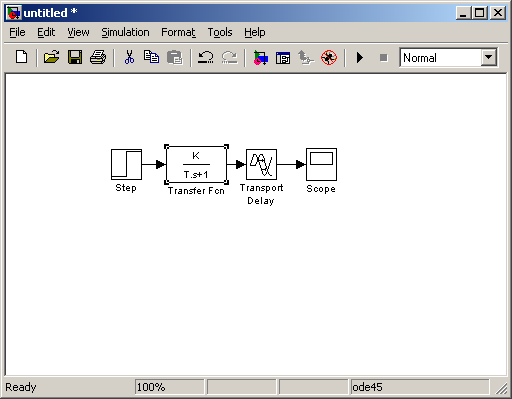The image size is (512, 399).
Task: Click the New model toolbar icon
Action: click(22, 57)
